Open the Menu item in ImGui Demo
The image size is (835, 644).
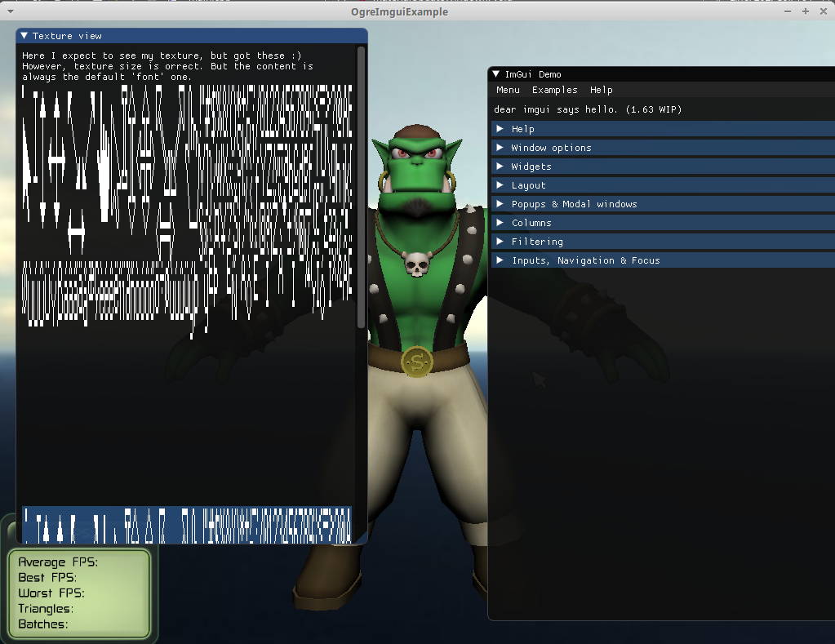[x=508, y=90]
